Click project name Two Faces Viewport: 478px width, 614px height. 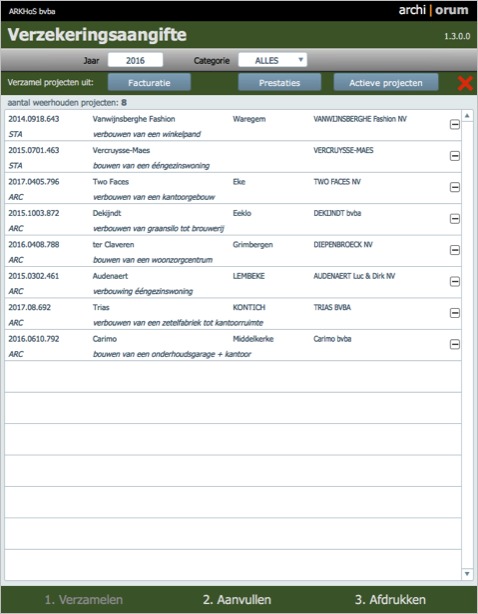pyautogui.click(x=111, y=182)
